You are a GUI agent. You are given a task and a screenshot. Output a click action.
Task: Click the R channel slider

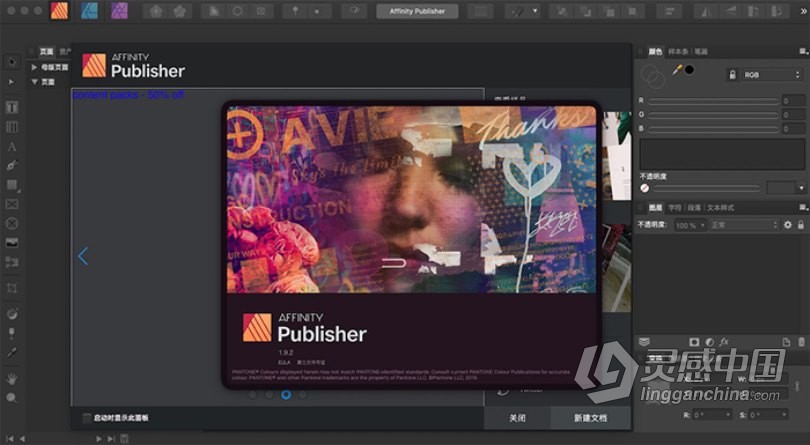point(713,101)
